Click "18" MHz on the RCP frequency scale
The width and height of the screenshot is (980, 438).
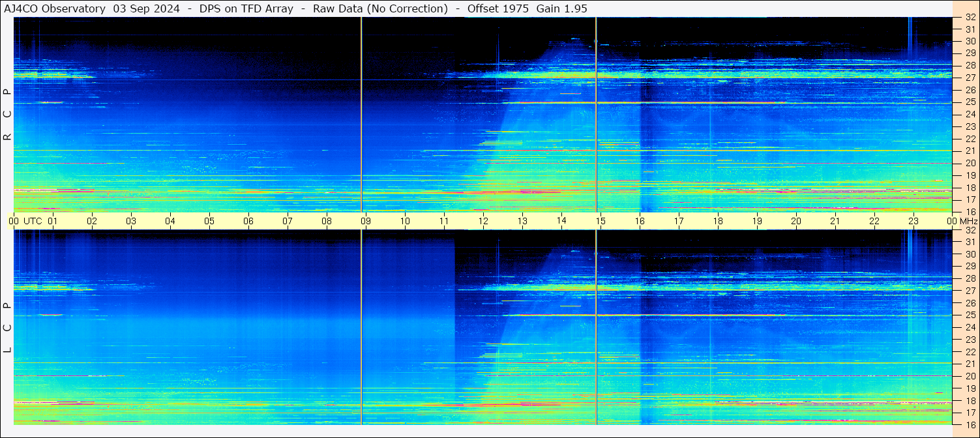coord(970,188)
